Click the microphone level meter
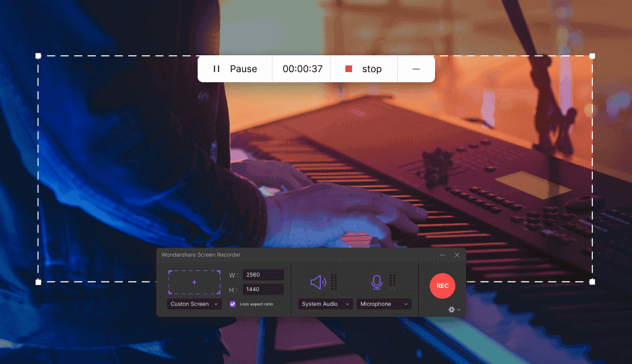 pos(393,282)
